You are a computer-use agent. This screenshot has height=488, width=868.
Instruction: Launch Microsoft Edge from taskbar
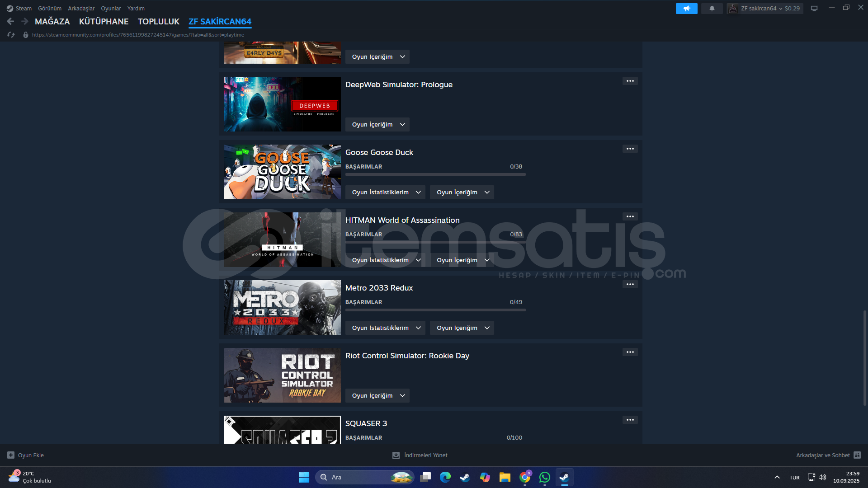coord(445,477)
